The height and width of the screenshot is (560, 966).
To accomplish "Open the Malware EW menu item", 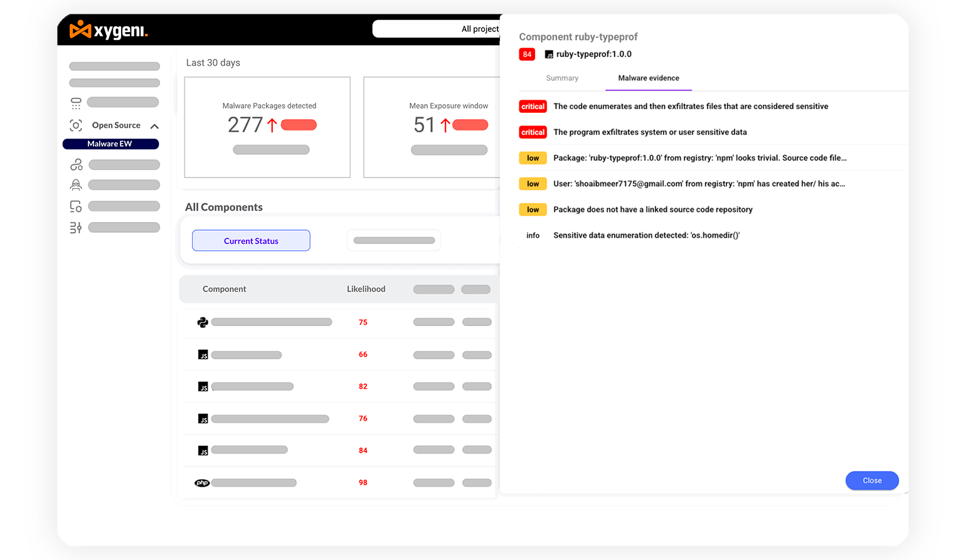I will 110,144.
